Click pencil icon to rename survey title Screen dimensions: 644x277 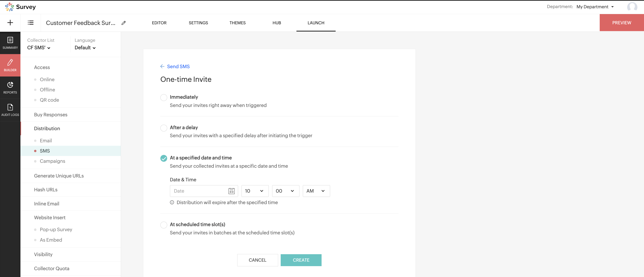pos(124,23)
